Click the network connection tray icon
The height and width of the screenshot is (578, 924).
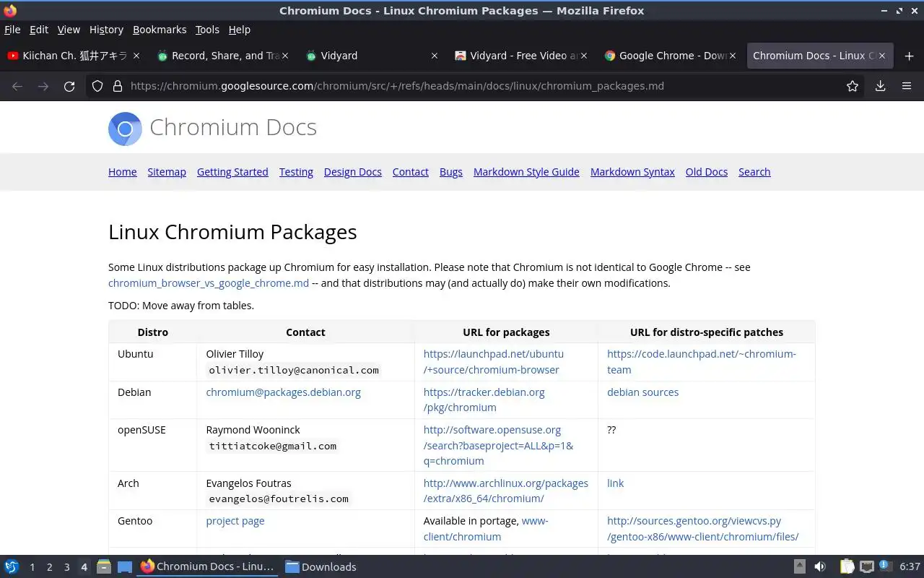click(x=867, y=567)
